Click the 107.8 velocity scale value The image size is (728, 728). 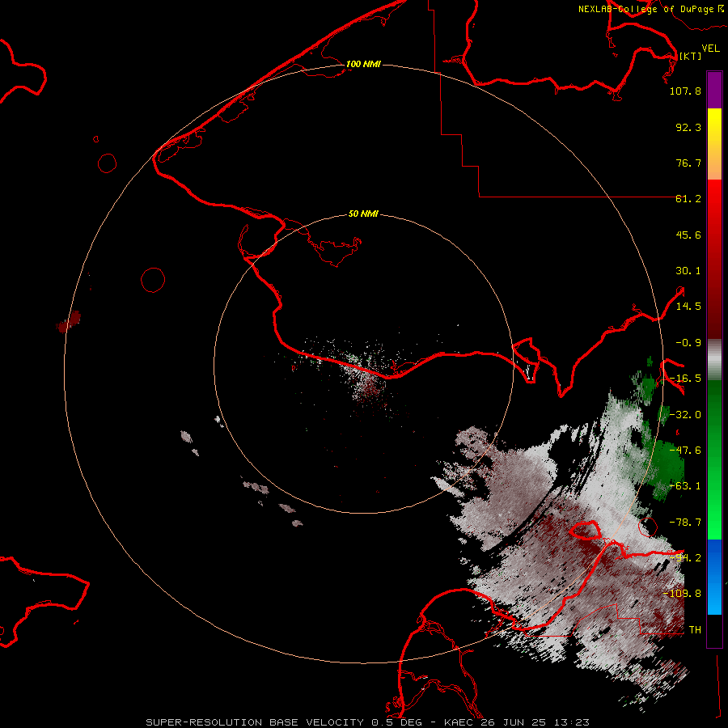(x=685, y=91)
